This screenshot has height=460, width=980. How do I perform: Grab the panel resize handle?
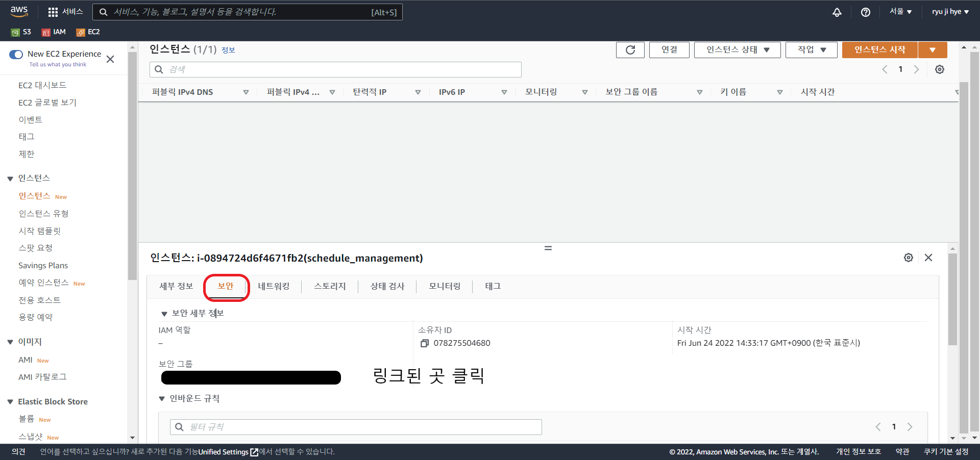pyautogui.click(x=548, y=248)
